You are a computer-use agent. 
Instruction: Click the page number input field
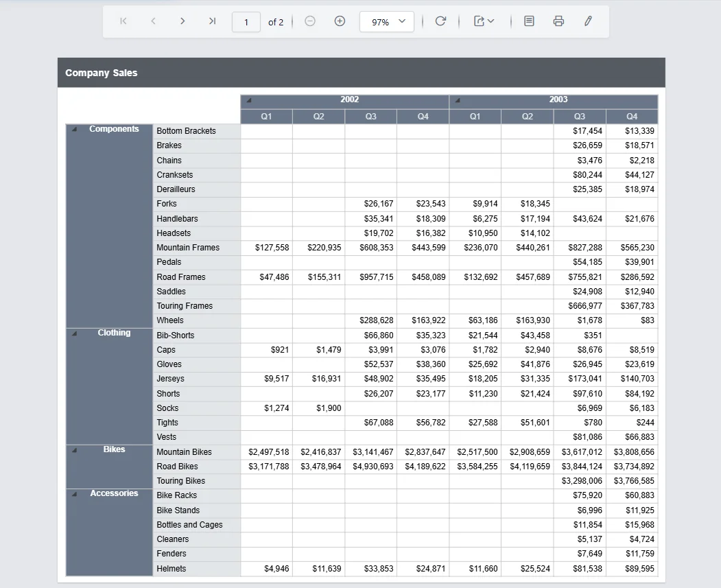coord(246,22)
